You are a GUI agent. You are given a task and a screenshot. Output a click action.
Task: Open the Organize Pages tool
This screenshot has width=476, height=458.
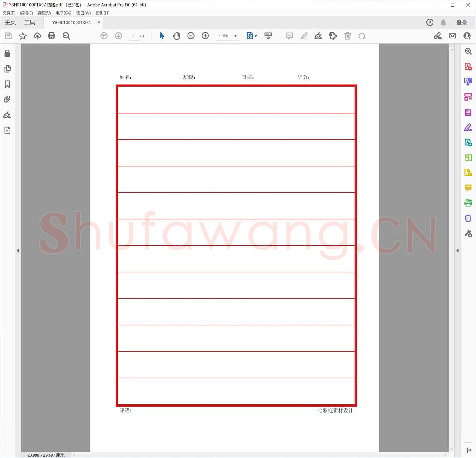(468, 97)
